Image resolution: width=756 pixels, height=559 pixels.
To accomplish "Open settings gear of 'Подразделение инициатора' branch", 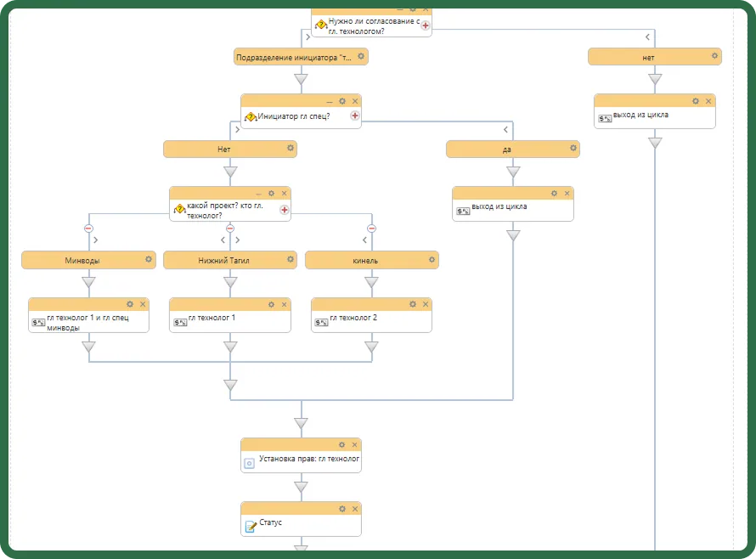I will 361,56.
